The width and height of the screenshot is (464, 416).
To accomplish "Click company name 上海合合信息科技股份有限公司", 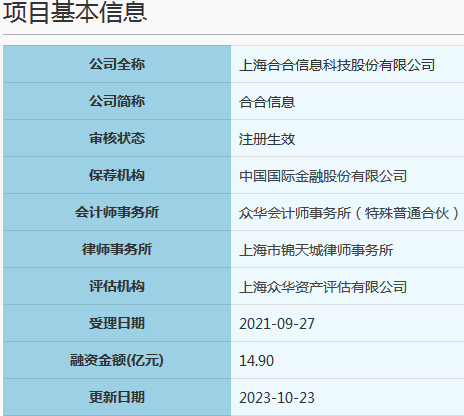I will point(337,65).
